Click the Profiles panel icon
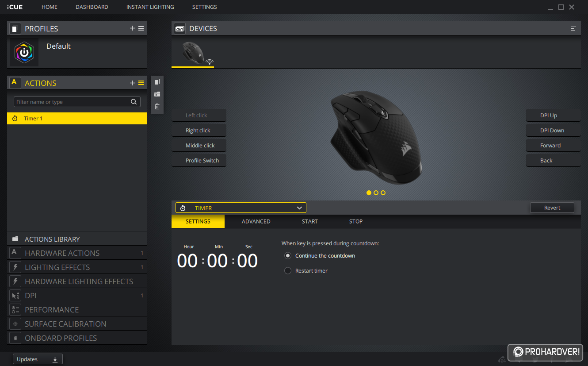This screenshot has height=366, width=588. 15,29
